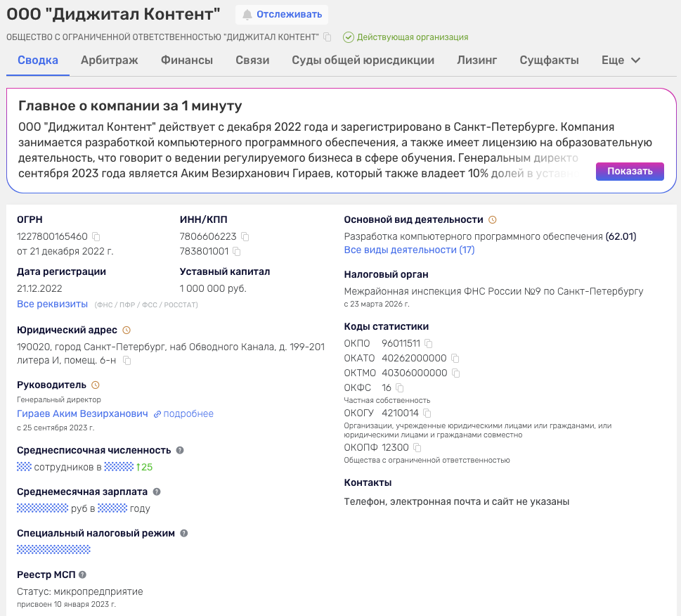Copy the OKOPF code 12300
The image size is (681, 616).
(x=417, y=447)
